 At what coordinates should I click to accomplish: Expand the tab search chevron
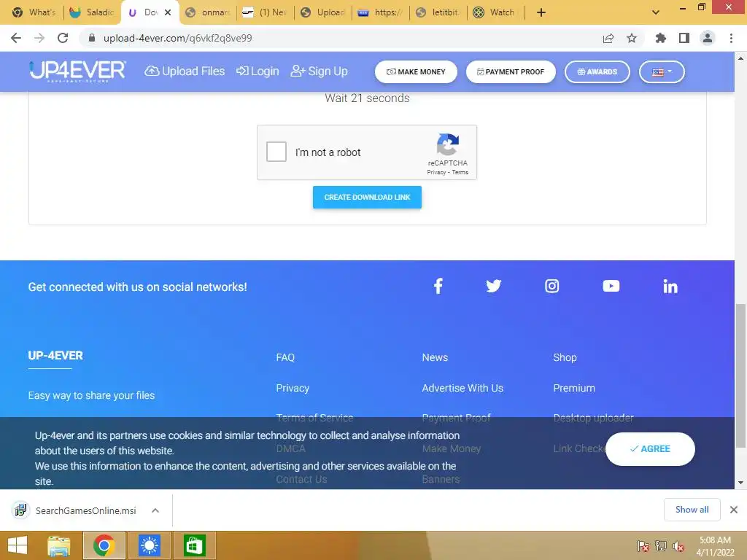656,12
